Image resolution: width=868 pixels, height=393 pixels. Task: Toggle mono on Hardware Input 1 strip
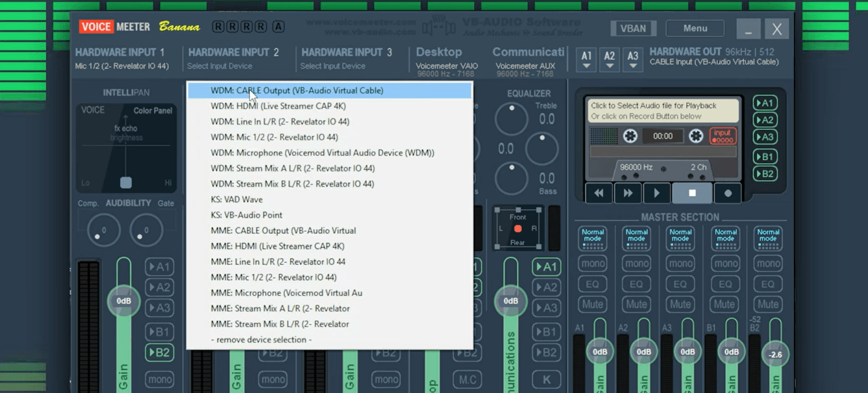pyautogui.click(x=159, y=379)
